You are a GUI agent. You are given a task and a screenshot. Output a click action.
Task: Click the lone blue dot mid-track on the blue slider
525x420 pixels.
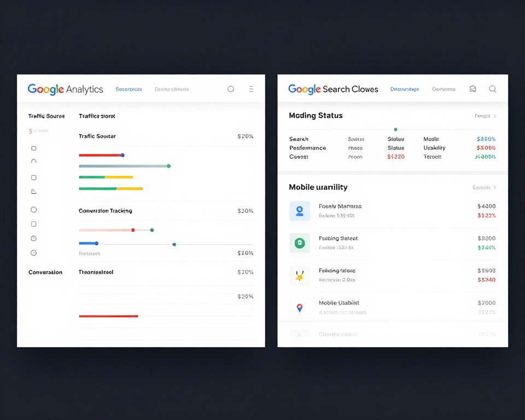pos(174,244)
